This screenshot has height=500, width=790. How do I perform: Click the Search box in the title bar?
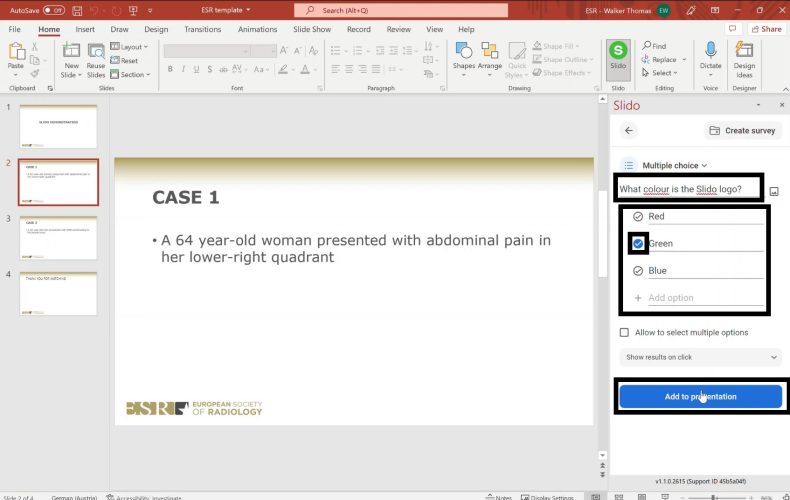coord(401,10)
